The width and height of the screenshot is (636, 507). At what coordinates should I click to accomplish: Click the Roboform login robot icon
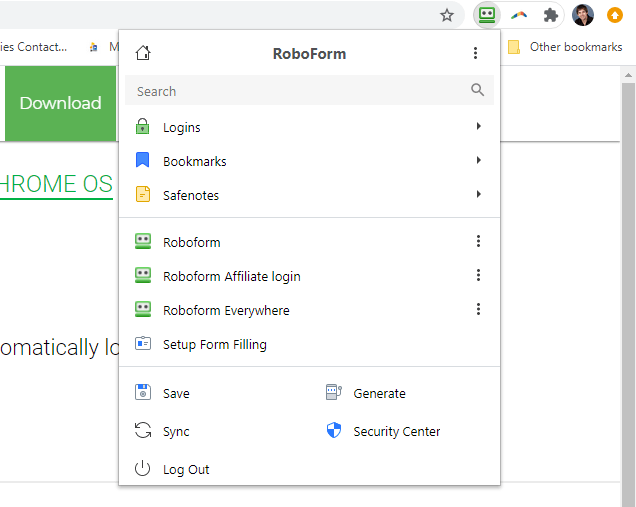tap(143, 241)
